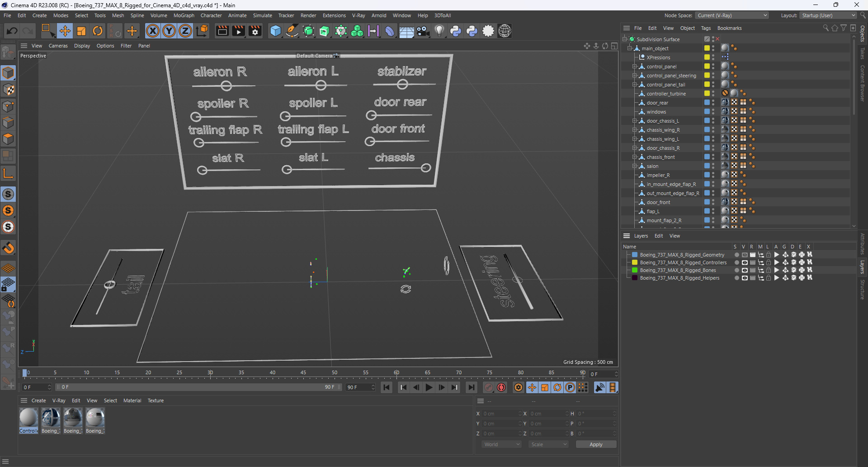Click the Floor grid object icon
868x467 pixels.
click(x=406, y=31)
